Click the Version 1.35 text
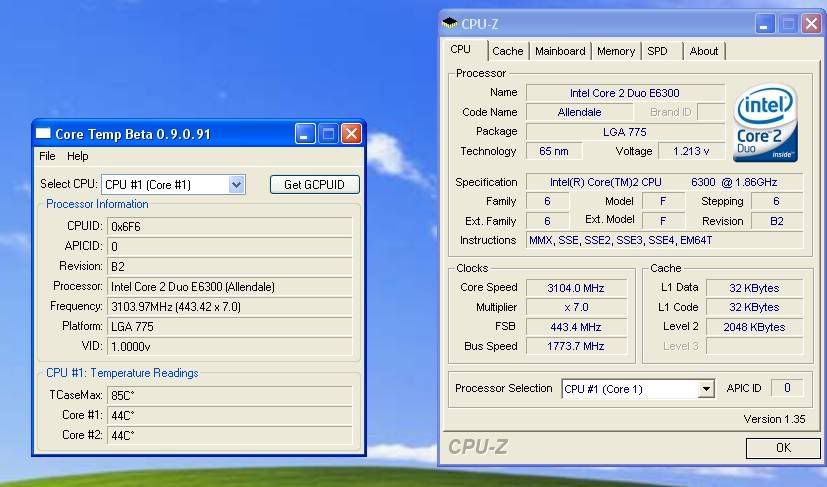Screen dimensions: 827x487 click(x=774, y=419)
